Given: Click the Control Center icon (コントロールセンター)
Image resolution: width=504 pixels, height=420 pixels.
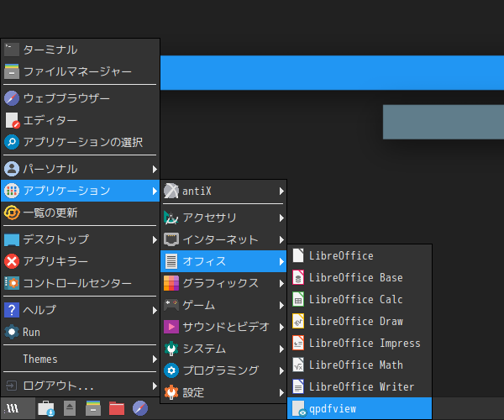Looking at the screenshot, I should (x=12, y=283).
